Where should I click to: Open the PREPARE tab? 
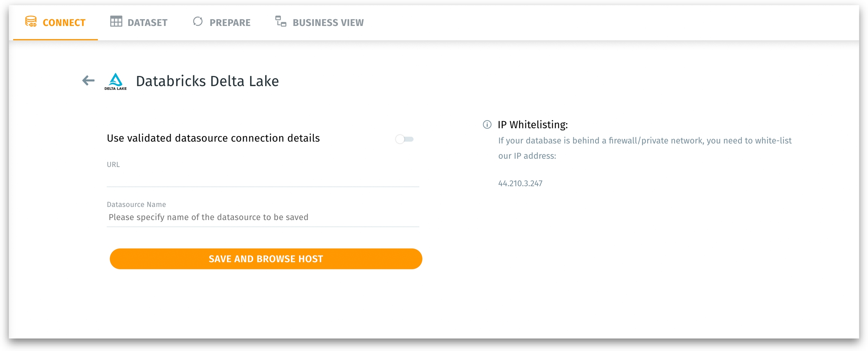click(229, 23)
